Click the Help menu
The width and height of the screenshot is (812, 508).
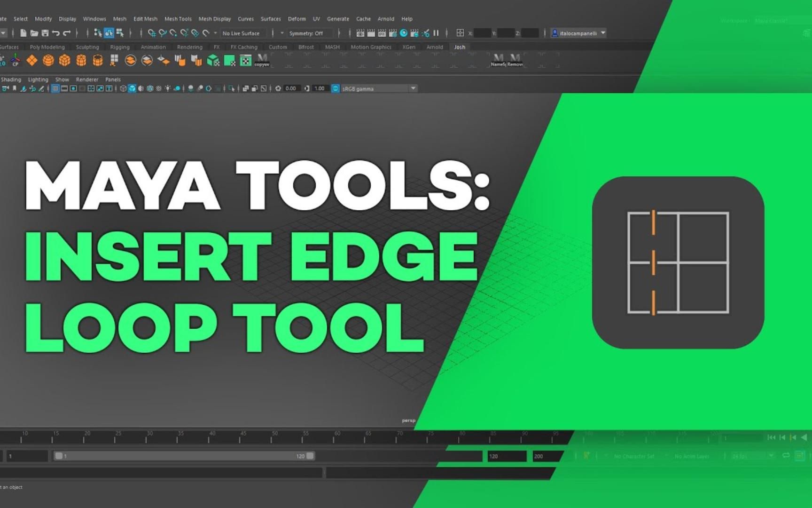click(x=406, y=19)
